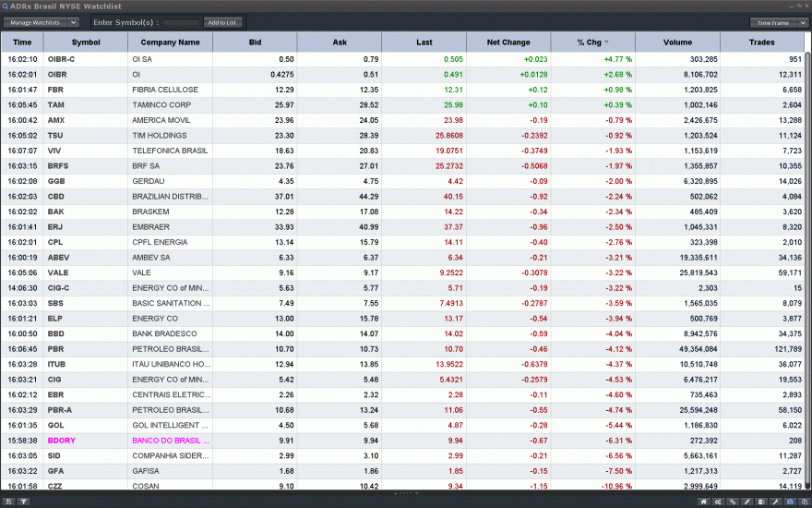The image size is (812, 508).
Task: Click the share icon in bottom toolbar
Action: (x=718, y=502)
